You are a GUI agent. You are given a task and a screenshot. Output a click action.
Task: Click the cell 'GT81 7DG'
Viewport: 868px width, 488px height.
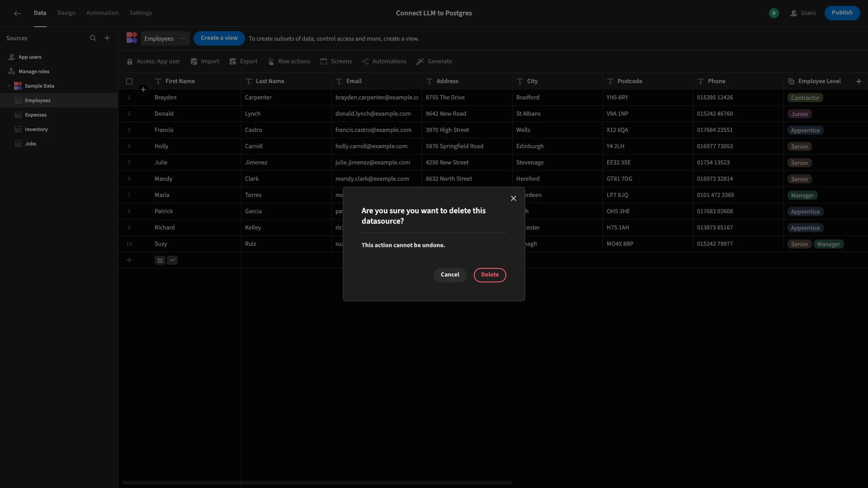[648, 179]
